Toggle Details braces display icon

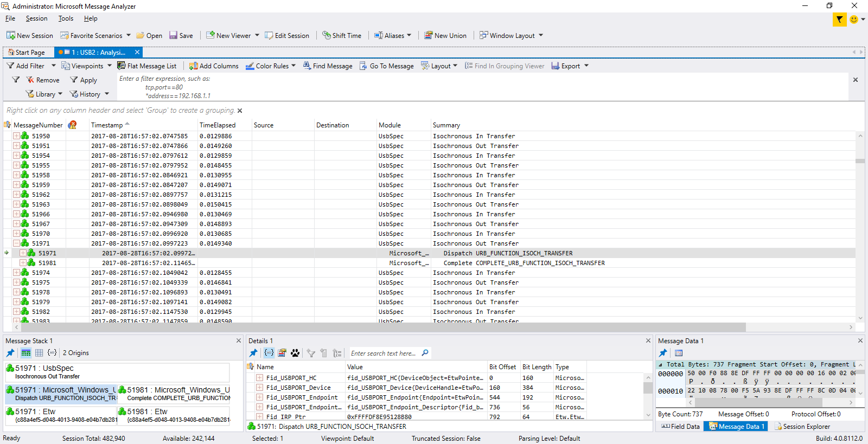pos(269,353)
